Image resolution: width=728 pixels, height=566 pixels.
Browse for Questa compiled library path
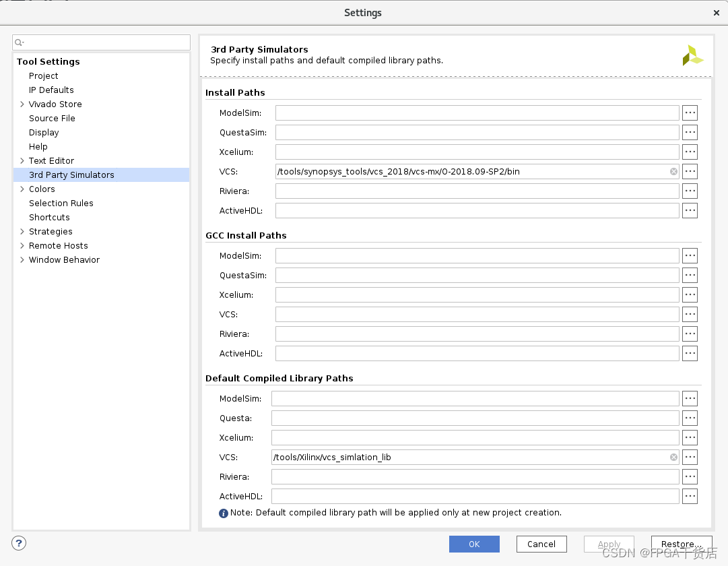pyautogui.click(x=690, y=418)
